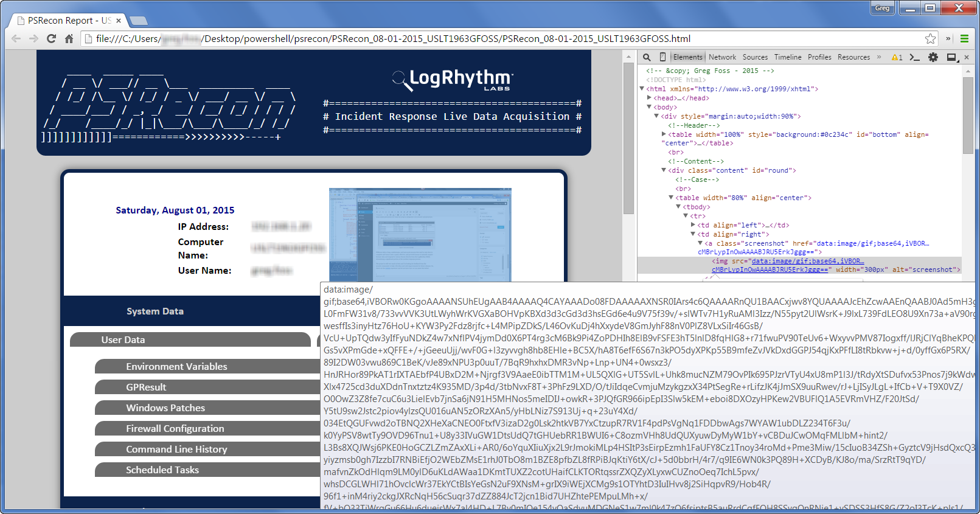Viewport: 980px width, 514px height.
Task: Click the address bar URL field
Action: [426, 39]
